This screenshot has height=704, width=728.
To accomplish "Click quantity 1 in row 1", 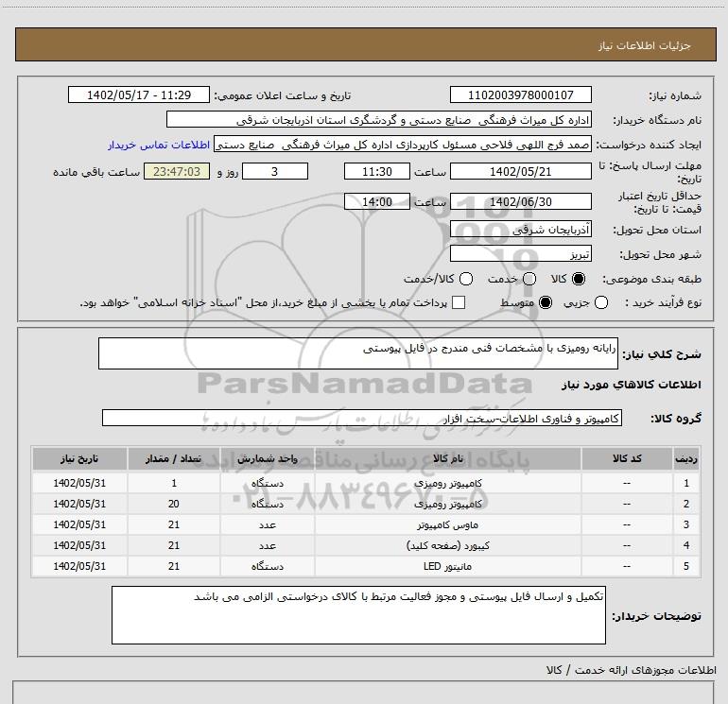I will pos(174,483).
